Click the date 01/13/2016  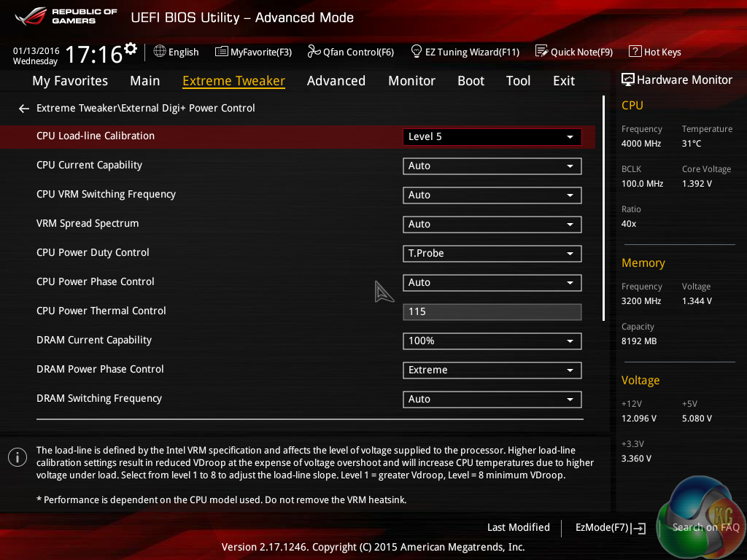[36, 50]
